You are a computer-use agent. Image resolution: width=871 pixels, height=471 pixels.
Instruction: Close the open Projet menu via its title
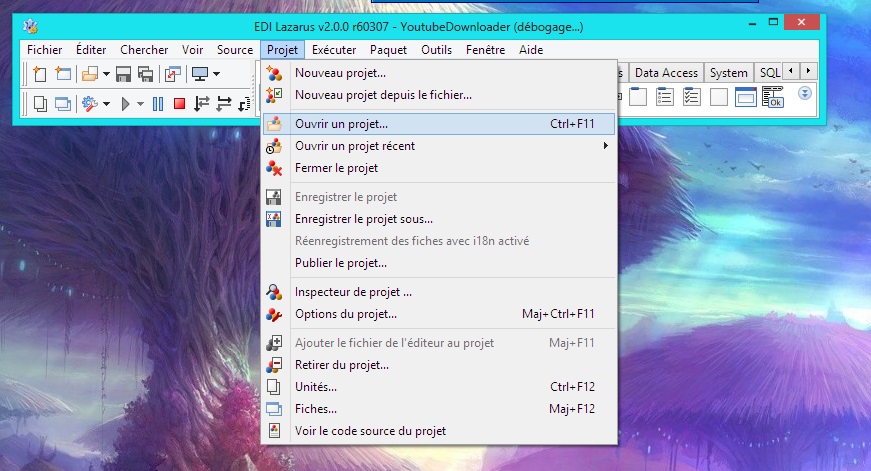coord(282,50)
